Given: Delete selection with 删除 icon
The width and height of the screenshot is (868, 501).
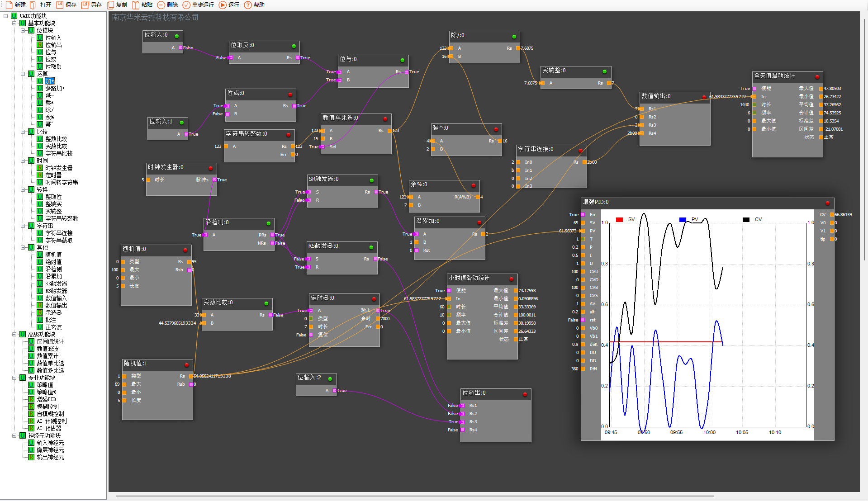Looking at the screenshot, I should click(161, 5).
